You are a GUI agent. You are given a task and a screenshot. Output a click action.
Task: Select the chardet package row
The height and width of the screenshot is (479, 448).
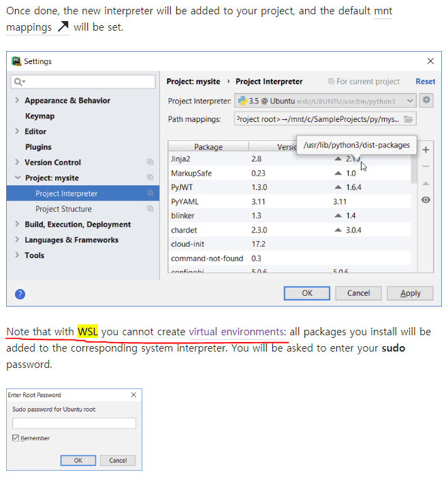pos(289,230)
